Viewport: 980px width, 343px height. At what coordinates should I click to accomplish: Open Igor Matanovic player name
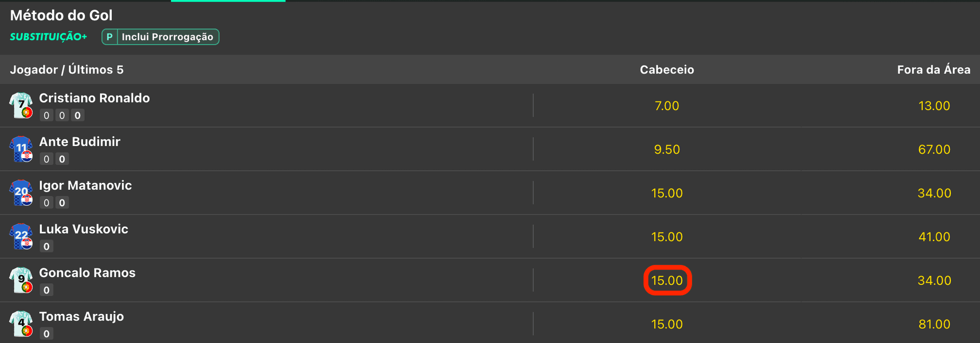(x=85, y=185)
